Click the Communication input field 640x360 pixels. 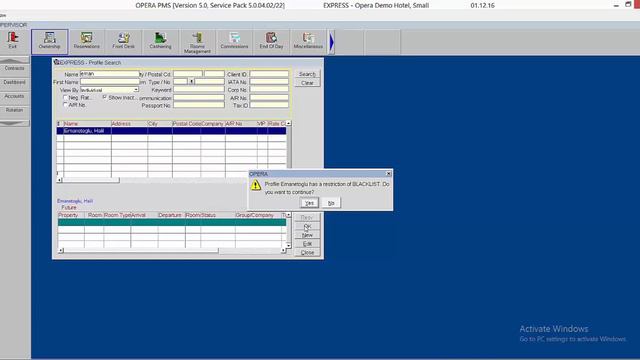(199, 98)
